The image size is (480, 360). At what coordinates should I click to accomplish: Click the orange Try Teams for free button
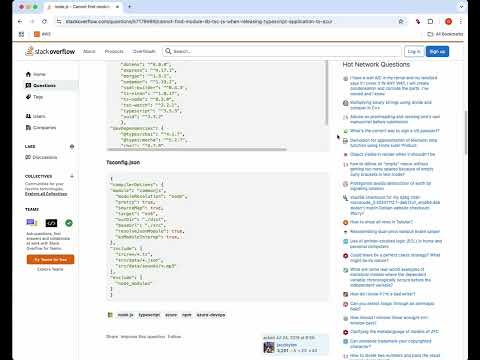click(50, 259)
